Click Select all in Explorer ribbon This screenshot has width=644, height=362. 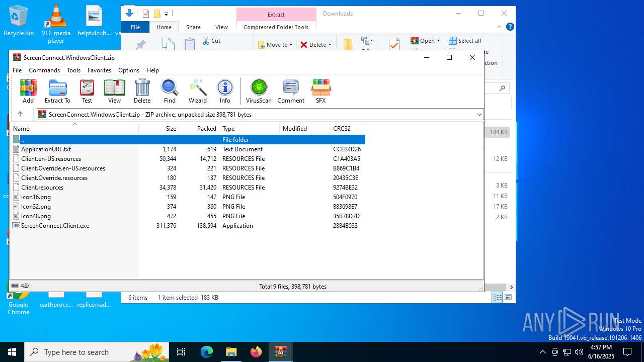click(x=465, y=41)
